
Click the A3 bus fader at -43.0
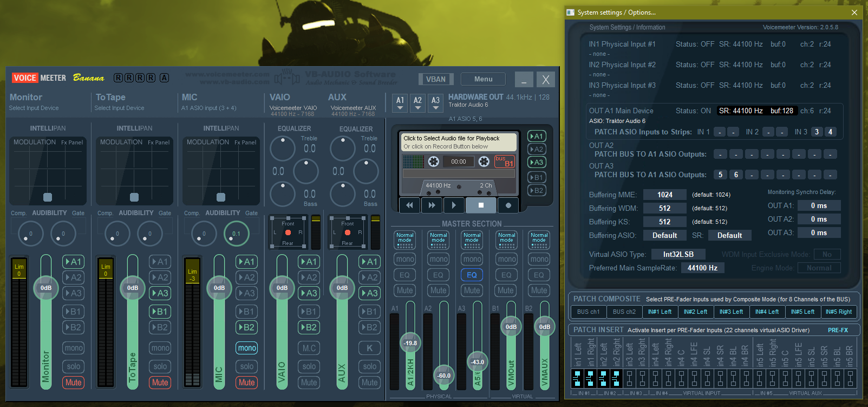478,362
